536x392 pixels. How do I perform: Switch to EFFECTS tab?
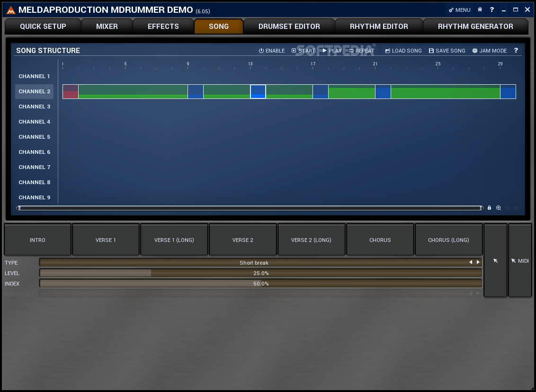[x=163, y=27]
